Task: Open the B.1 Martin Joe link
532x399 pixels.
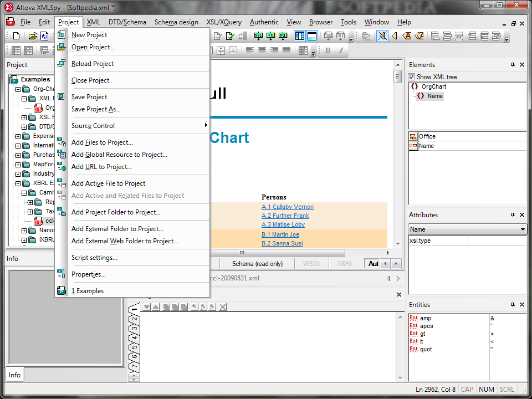Action: (280, 234)
